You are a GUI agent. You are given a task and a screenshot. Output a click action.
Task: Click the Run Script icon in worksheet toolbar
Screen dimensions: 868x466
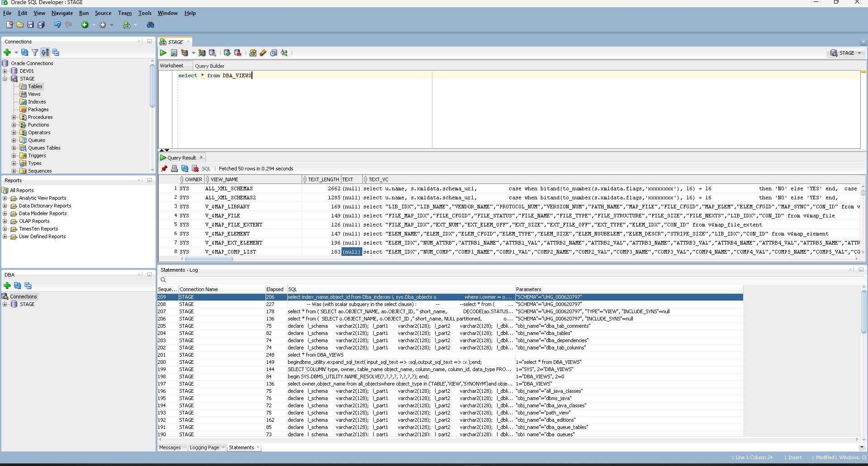pyautogui.click(x=174, y=53)
